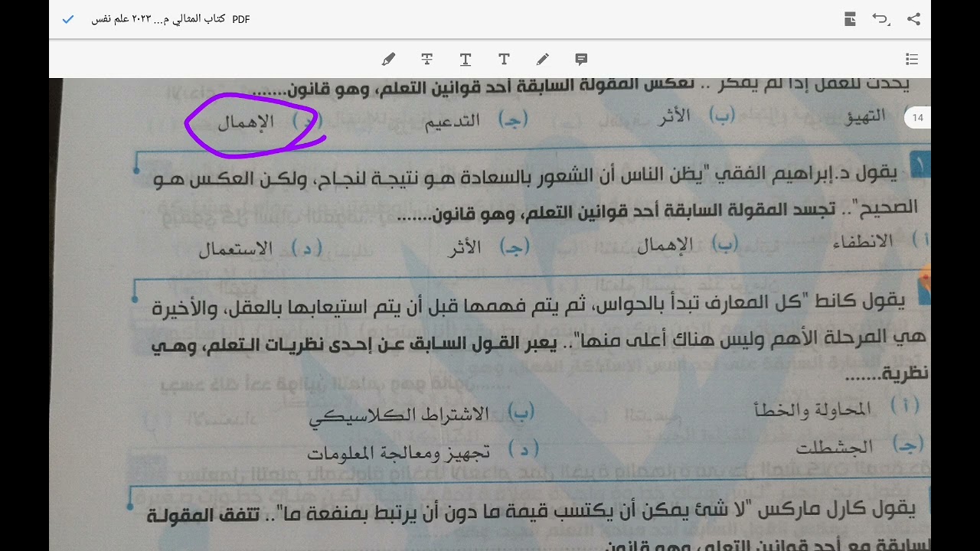The height and width of the screenshot is (551, 980).
Task: Add a comment note with the speech bubble tool
Action: (581, 59)
